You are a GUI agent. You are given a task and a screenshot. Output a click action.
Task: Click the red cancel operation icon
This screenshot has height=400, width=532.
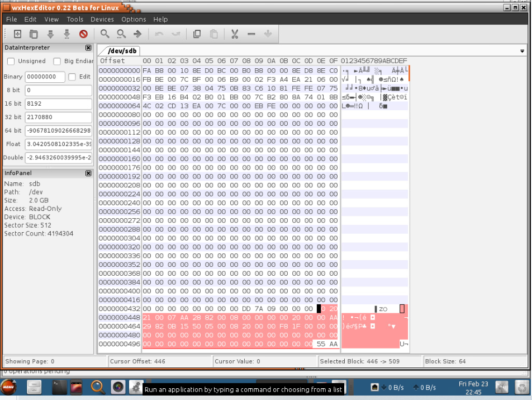point(84,34)
